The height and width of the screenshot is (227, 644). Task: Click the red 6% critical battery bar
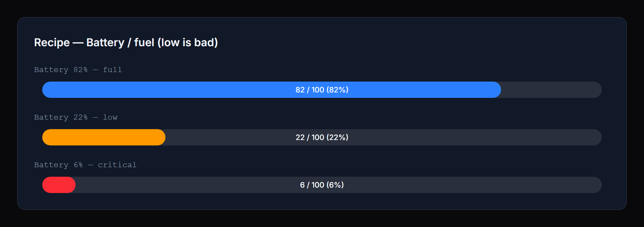pos(59,185)
